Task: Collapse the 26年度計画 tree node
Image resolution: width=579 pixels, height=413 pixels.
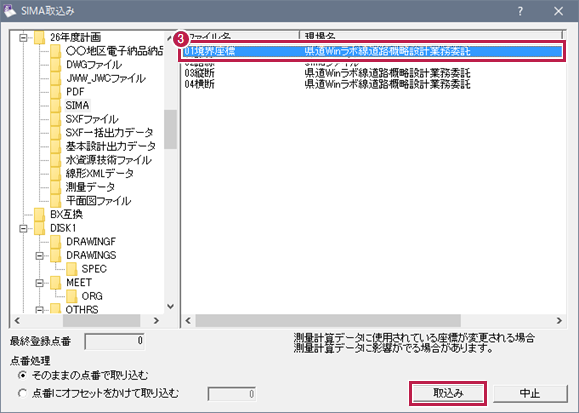Action: click(23, 38)
